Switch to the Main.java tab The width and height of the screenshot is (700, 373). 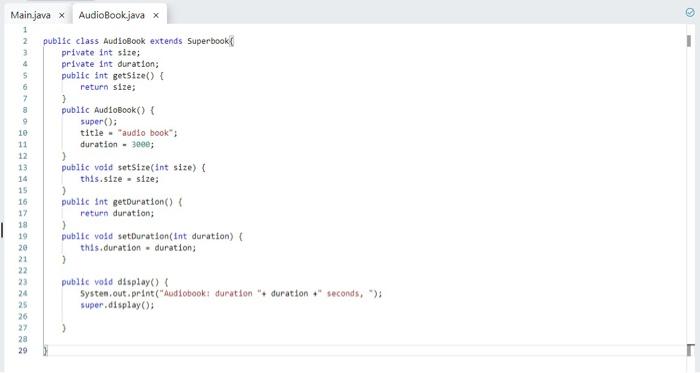[30, 15]
